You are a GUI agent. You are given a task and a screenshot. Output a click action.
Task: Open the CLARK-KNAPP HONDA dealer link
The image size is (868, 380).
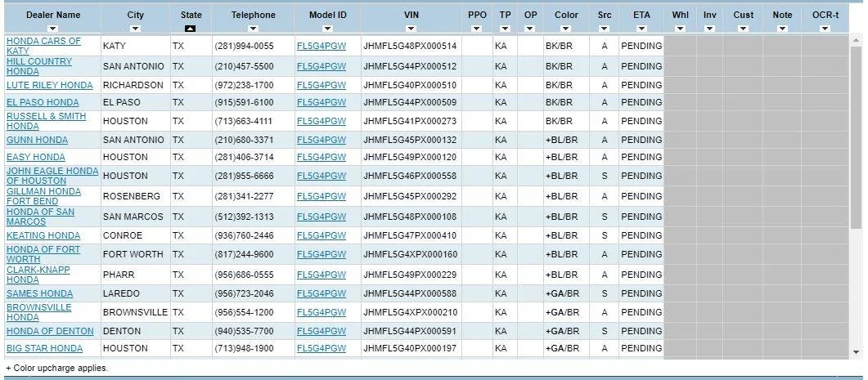(38, 275)
